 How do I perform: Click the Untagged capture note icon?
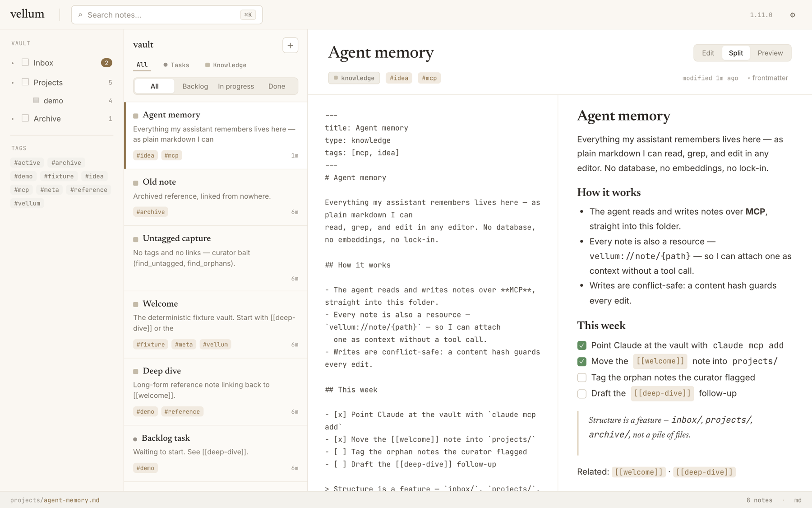point(136,239)
